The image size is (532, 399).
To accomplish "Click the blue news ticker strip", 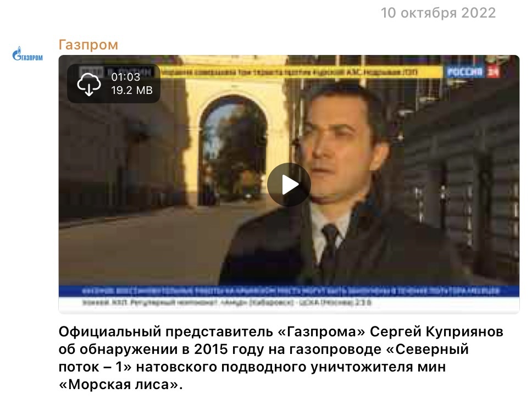I will click(289, 291).
